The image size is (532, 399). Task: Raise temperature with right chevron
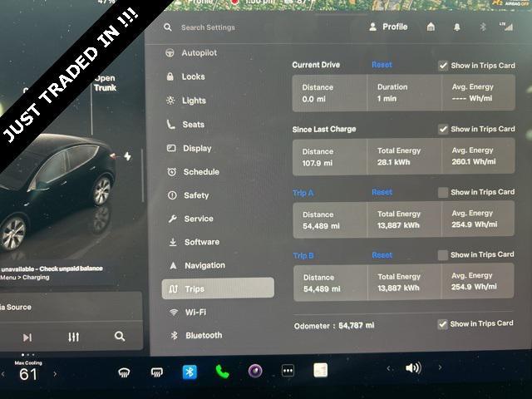(x=55, y=374)
